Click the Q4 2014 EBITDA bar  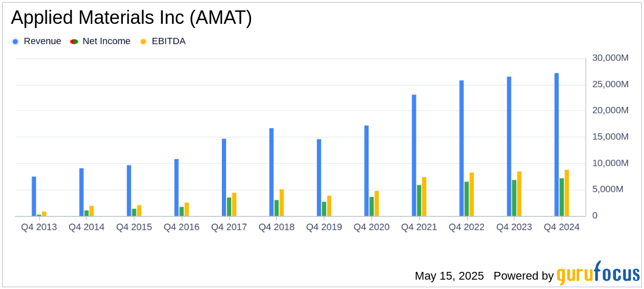(x=92, y=211)
